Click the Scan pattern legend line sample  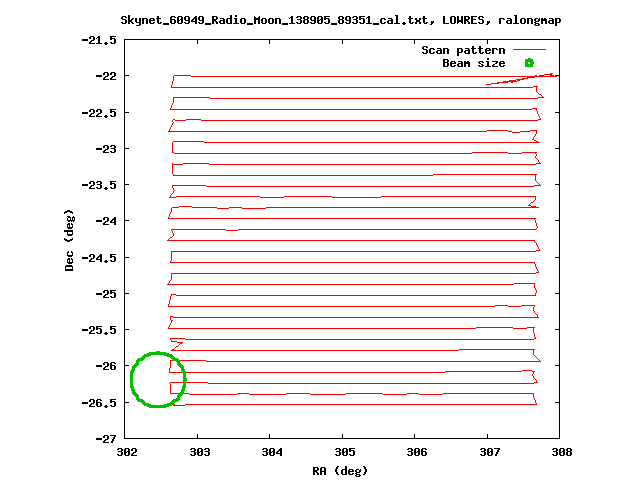point(529,49)
